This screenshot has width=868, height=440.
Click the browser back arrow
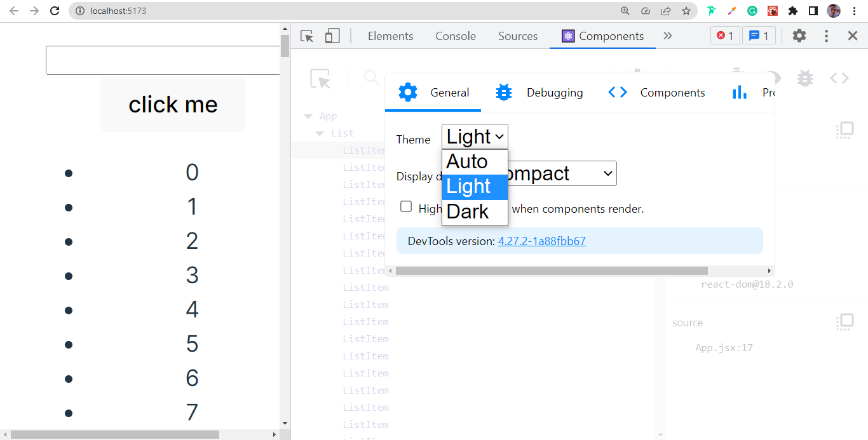tap(14, 11)
